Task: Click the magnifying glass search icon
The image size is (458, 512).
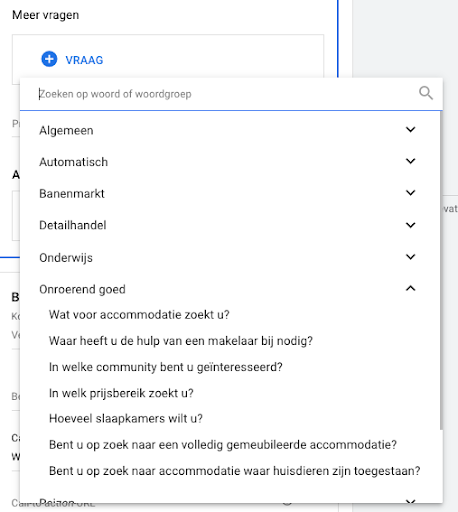Action: 426,93
